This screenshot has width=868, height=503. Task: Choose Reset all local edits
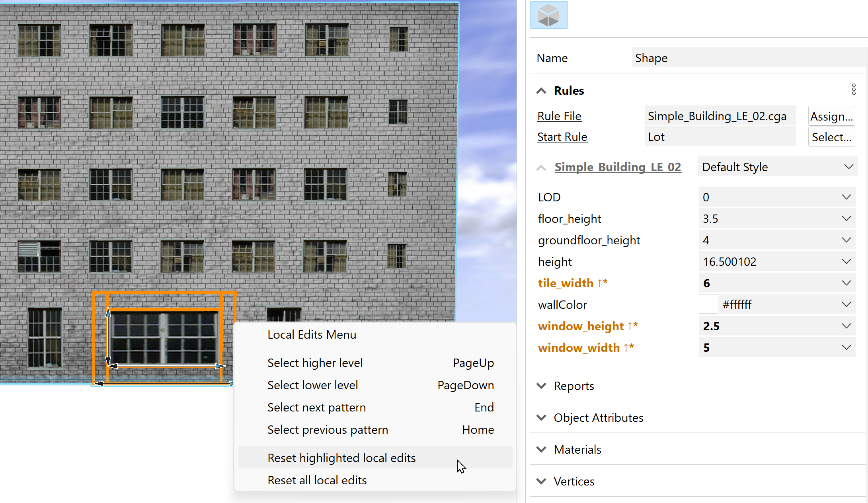[x=317, y=480]
